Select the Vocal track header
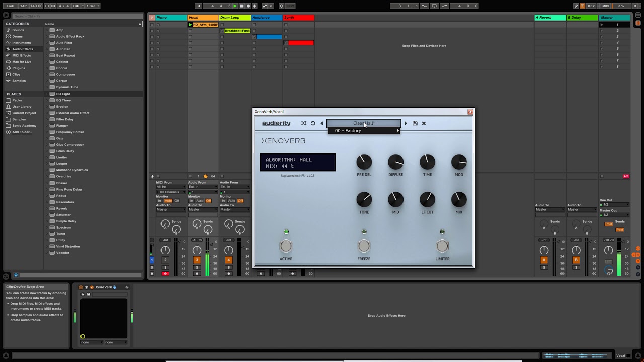The image size is (644, 362). tap(203, 18)
